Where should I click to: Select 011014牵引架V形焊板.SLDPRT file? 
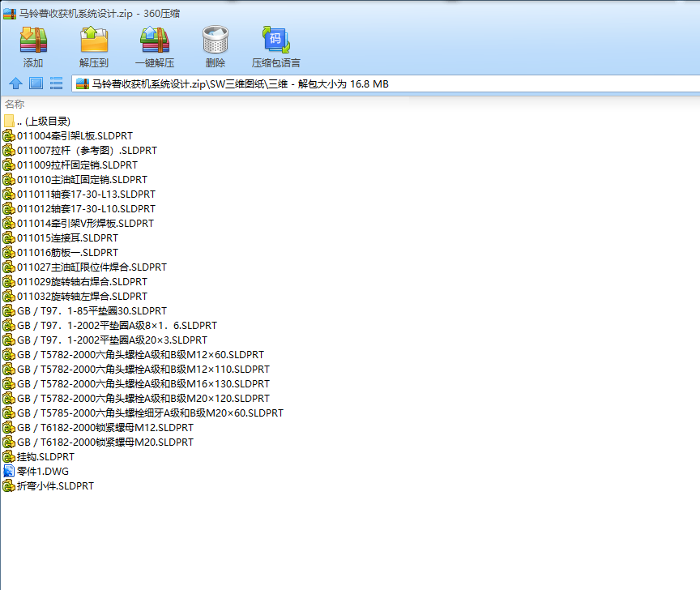click(78, 224)
